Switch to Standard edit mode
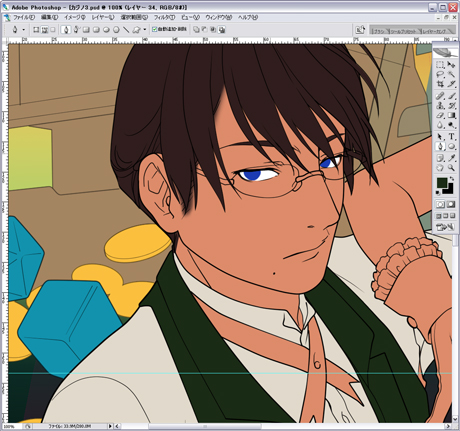The width and height of the screenshot is (460, 431). [x=440, y=204]
